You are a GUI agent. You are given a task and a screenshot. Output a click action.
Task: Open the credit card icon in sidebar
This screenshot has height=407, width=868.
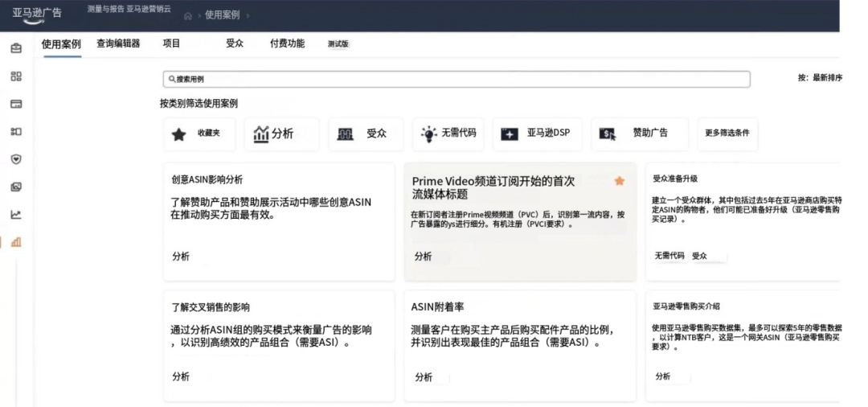click(16, 104)
